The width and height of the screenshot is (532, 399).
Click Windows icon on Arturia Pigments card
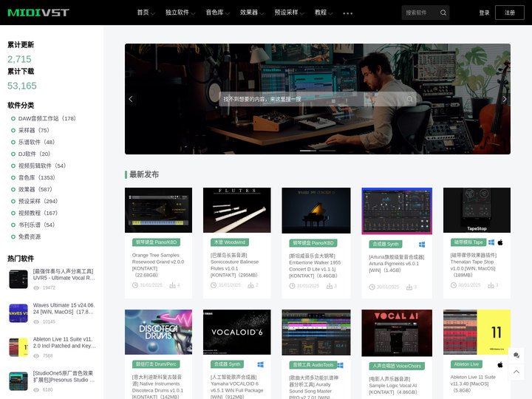click(422, 245)
